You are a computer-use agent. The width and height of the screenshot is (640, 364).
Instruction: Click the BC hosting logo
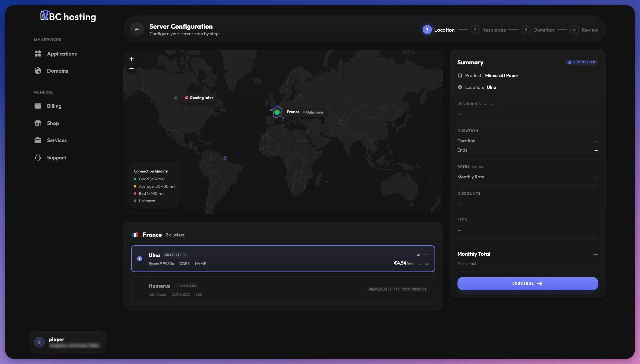[x=68, y=16]
